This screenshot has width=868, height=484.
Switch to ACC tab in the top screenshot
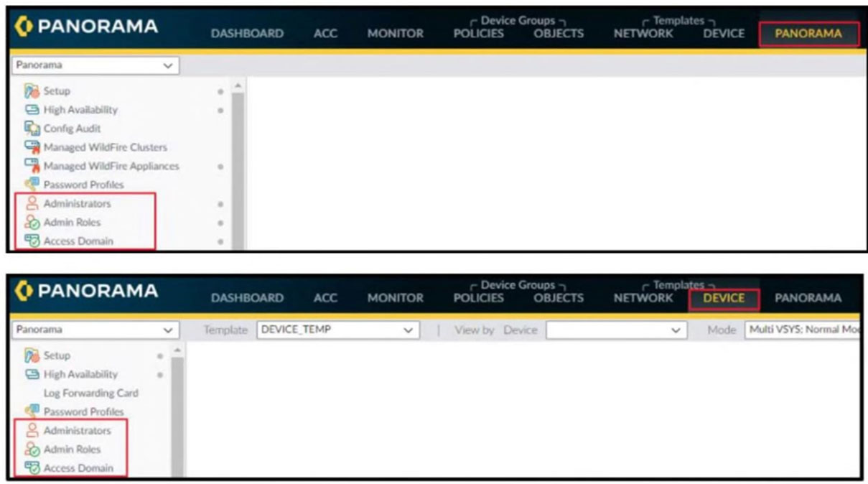click(x=325, y=34)
